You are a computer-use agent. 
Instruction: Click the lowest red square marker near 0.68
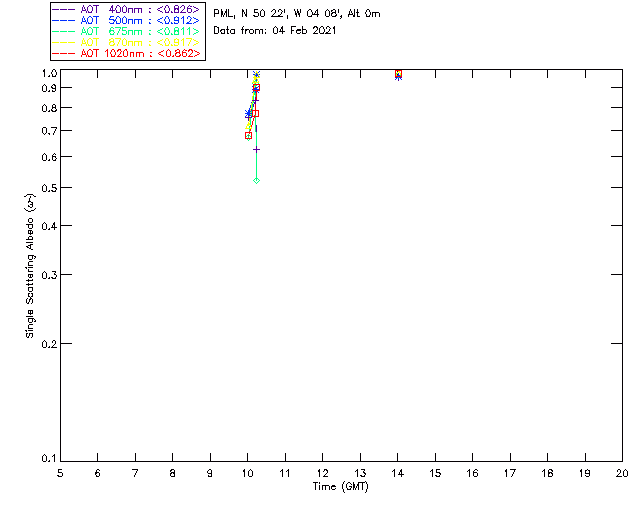click(248, 136)
